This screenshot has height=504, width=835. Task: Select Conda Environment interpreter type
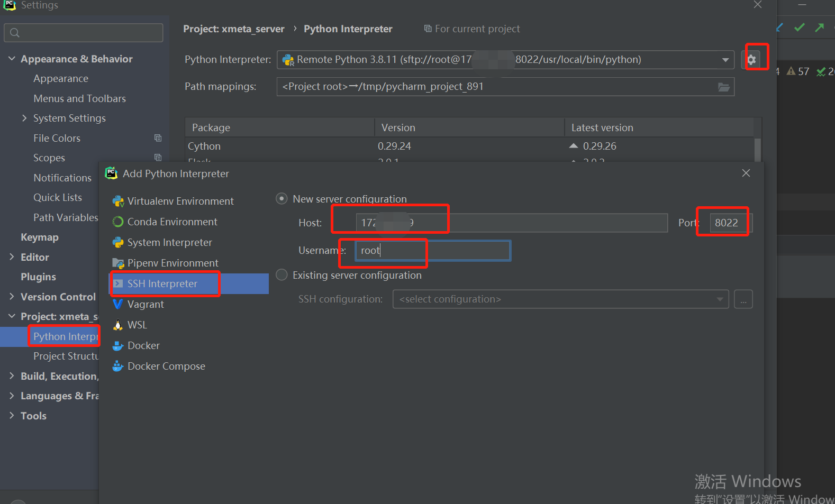coord(173,222)
